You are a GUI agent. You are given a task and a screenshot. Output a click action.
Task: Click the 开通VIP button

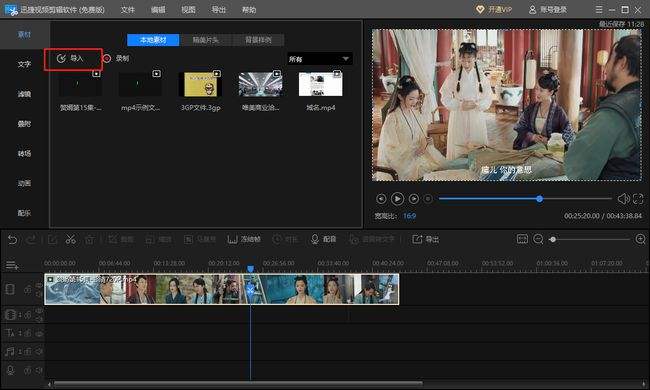coord(494,10)
